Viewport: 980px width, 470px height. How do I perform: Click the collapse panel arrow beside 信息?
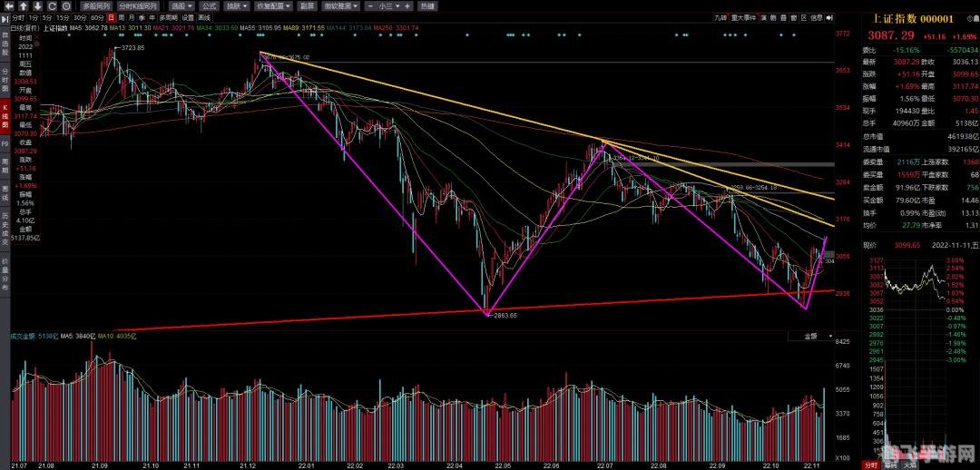point(828,17)
